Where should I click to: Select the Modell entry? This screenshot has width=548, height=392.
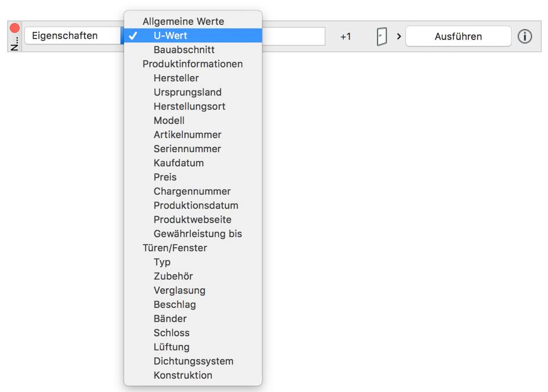(193, 121)
